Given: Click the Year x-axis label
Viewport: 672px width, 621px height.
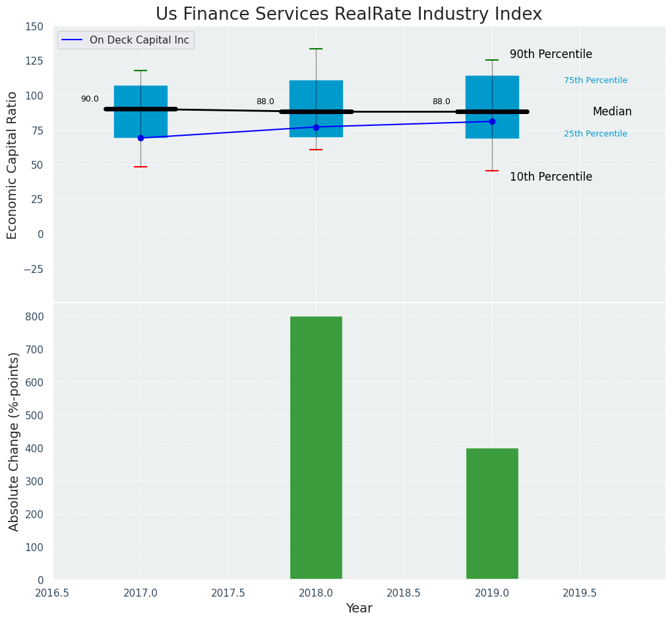Looking at the screenshot, I should pos(359,608).
